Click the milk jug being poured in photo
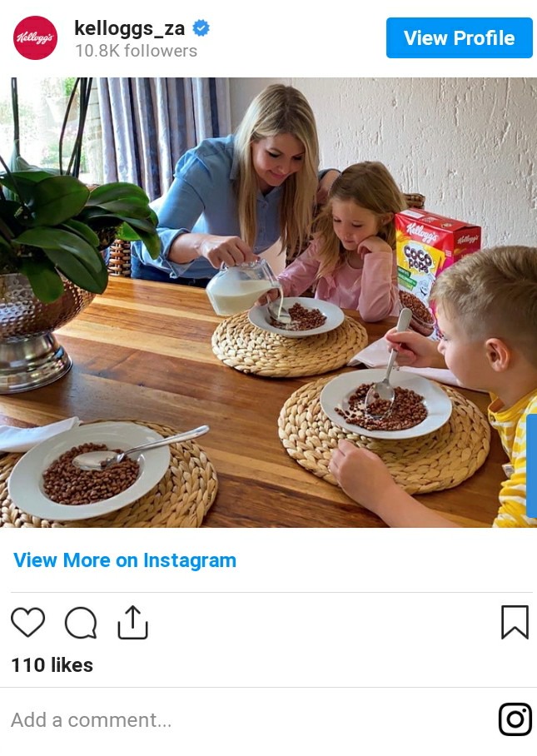 242,286
